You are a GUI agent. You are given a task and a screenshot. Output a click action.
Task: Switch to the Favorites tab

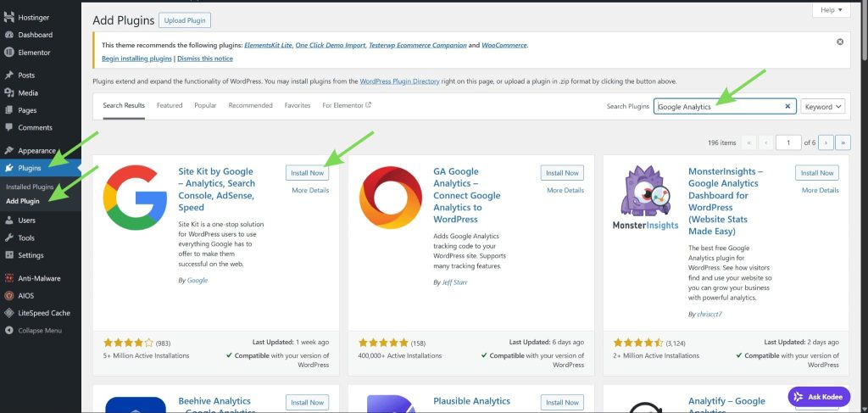point(298,105)
